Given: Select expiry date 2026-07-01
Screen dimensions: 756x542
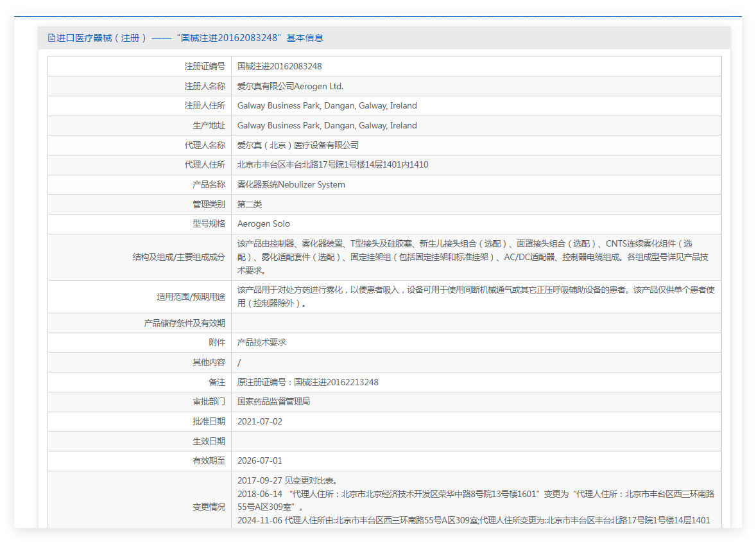Looking at the screenshot, I should (260, 461).
